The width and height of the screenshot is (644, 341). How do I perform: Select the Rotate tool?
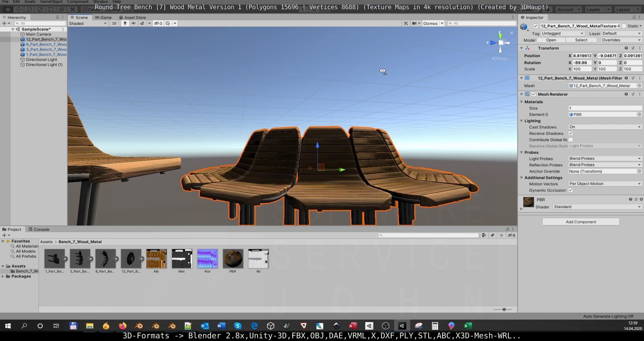point(29,10)
